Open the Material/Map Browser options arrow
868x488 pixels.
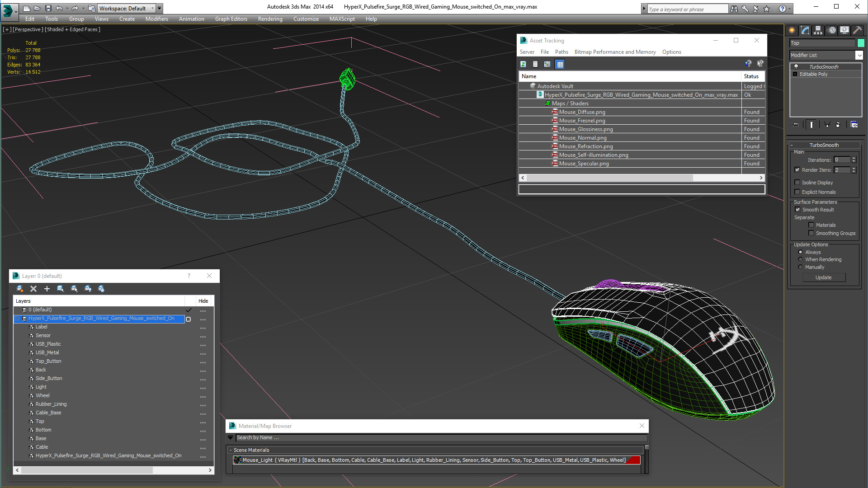coord(231,438)
